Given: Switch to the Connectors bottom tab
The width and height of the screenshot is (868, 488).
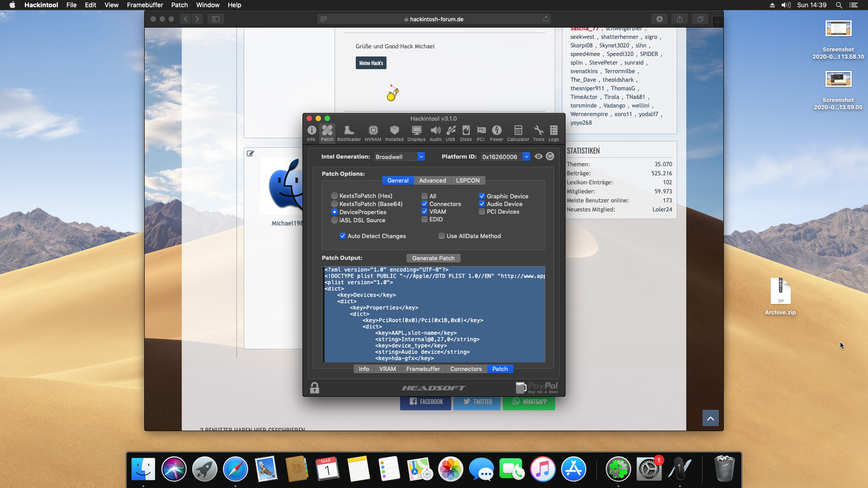Looking at the screenshot, I should [466, 369].
